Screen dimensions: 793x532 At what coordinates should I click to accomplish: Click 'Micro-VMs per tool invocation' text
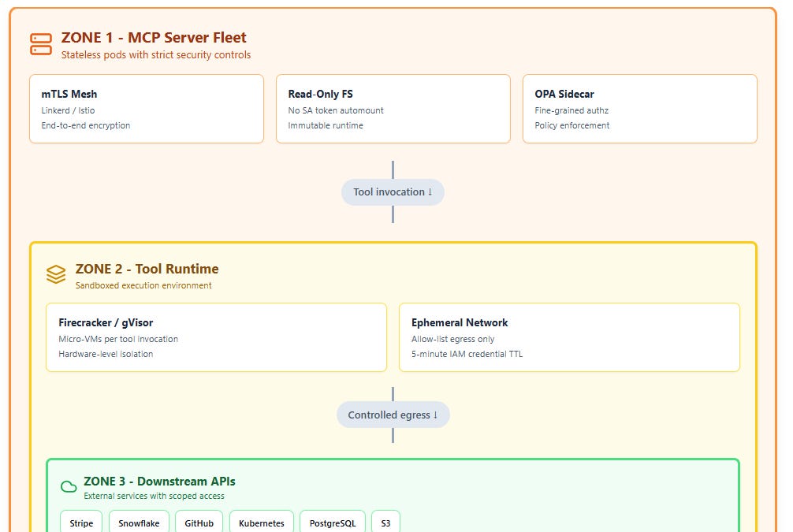[x=118, y=339]
